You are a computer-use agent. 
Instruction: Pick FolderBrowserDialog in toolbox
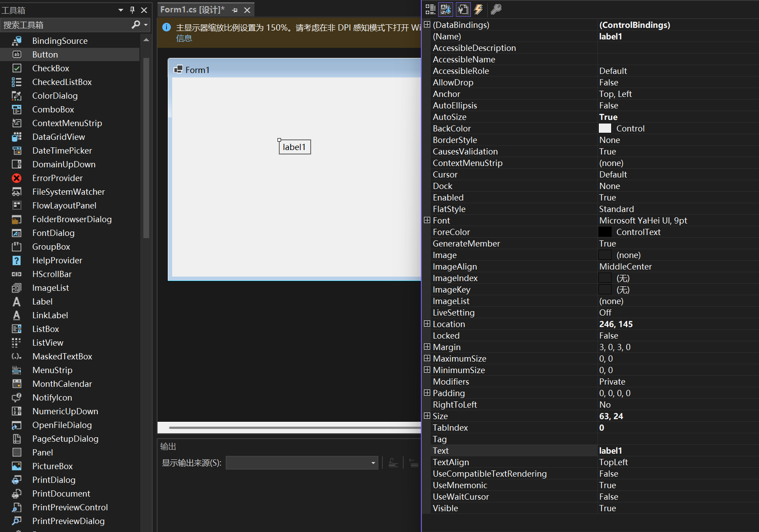click(x=70, y=219)
